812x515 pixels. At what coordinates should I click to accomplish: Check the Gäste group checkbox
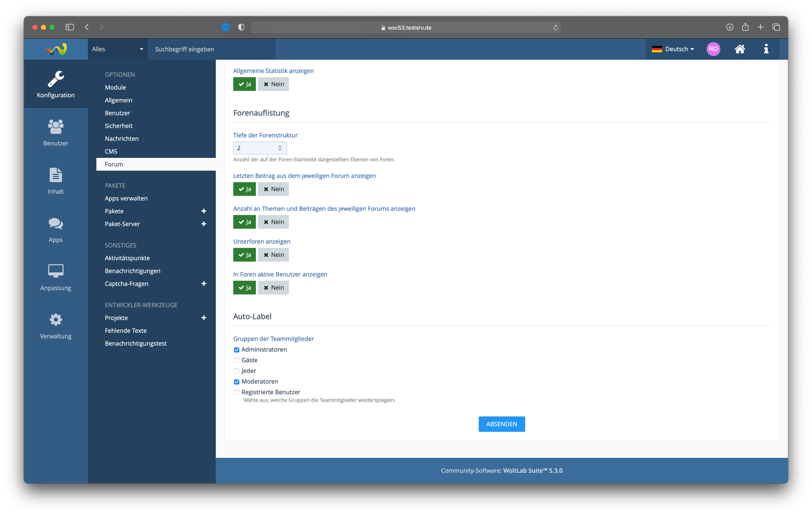[237, 361]
